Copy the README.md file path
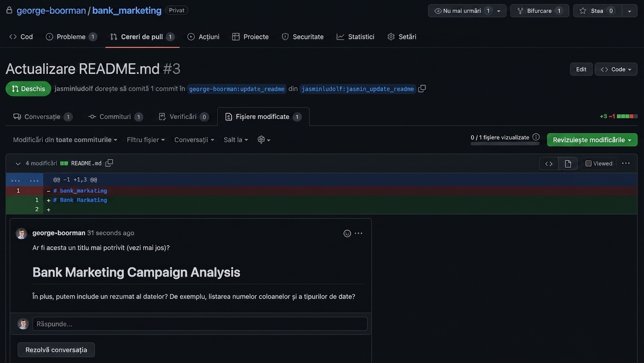 (109, 163)
